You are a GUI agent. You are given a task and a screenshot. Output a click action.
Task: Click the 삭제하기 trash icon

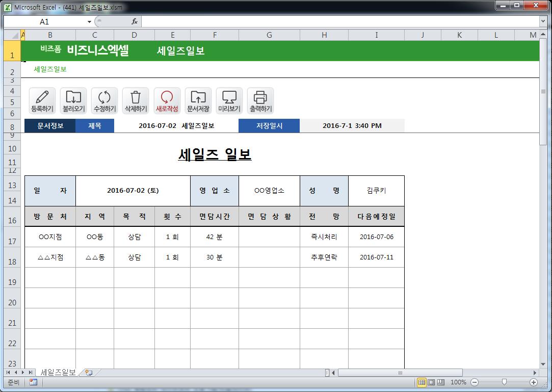tap(136, 100)
